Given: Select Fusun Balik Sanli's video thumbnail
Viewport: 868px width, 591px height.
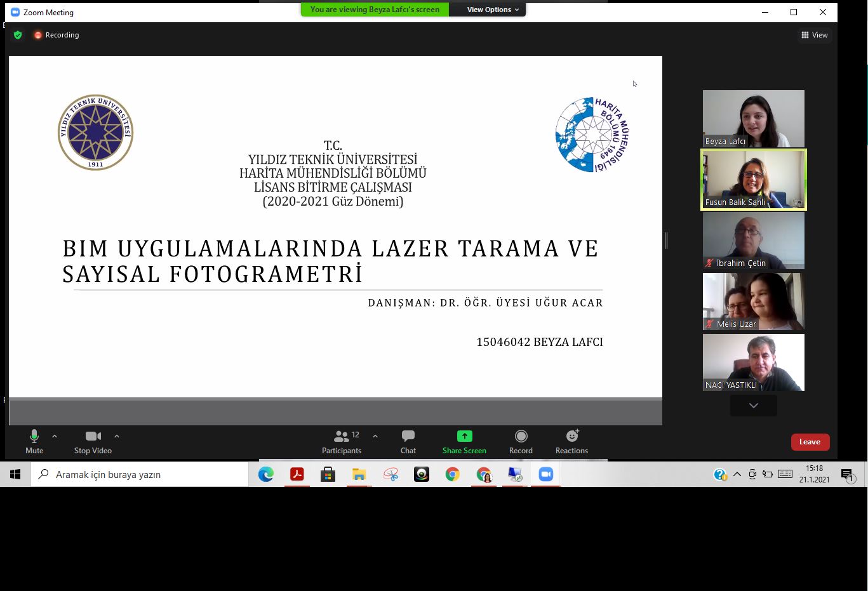Looking at the screenshot, I should [x=754, y=180].
